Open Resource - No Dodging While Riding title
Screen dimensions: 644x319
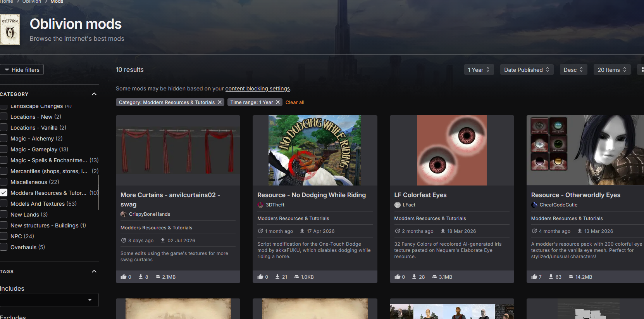tap(312, 195)
